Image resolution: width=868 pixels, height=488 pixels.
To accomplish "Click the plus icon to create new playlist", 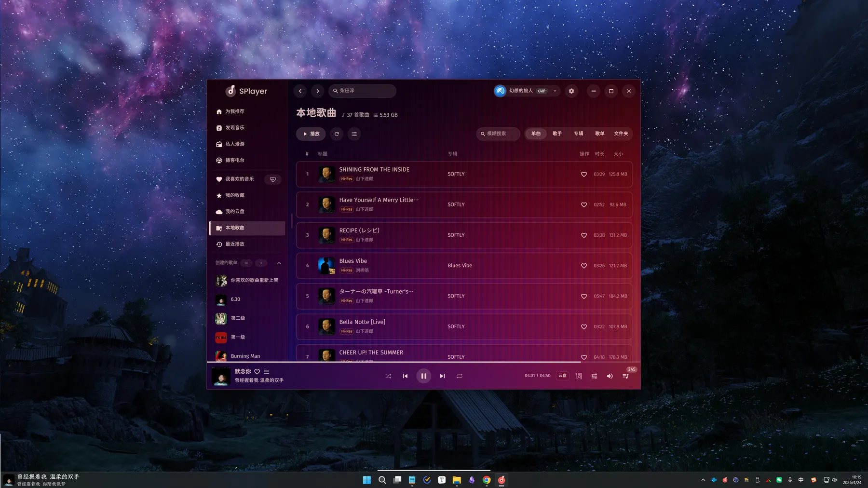I will [x=261, y=263].
